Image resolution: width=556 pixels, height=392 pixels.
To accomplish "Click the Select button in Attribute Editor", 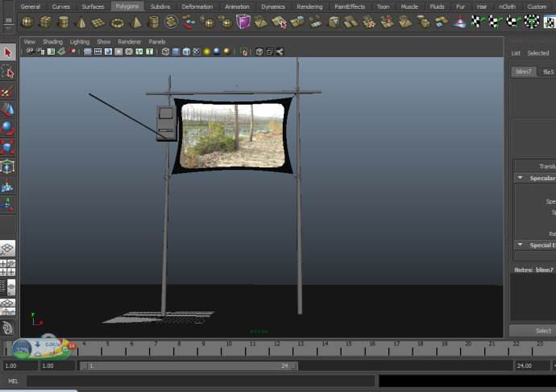I will click(x=533, y=331).
